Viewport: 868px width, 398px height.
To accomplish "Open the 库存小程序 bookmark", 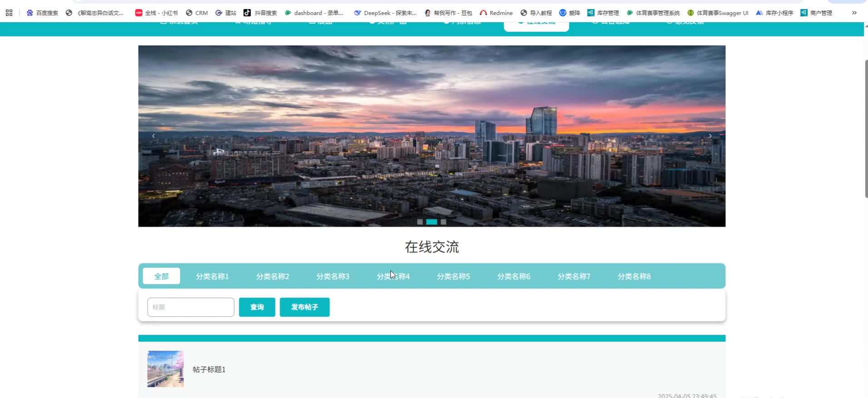I will 774,13.
